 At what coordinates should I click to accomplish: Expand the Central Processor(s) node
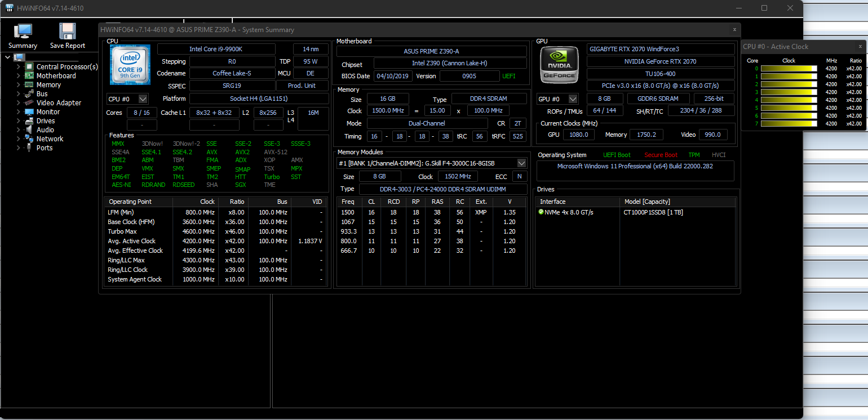click(x=18, y=66)
